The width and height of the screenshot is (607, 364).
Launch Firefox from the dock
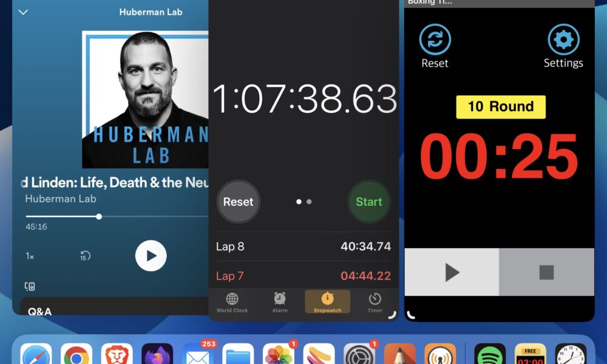pyautogui.click(x=157, y=354)
